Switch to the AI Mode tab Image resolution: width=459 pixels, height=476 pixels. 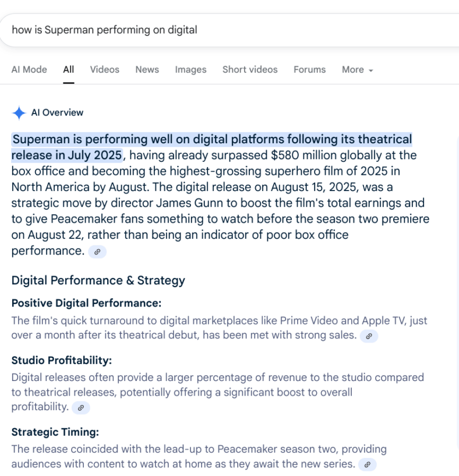29,70
